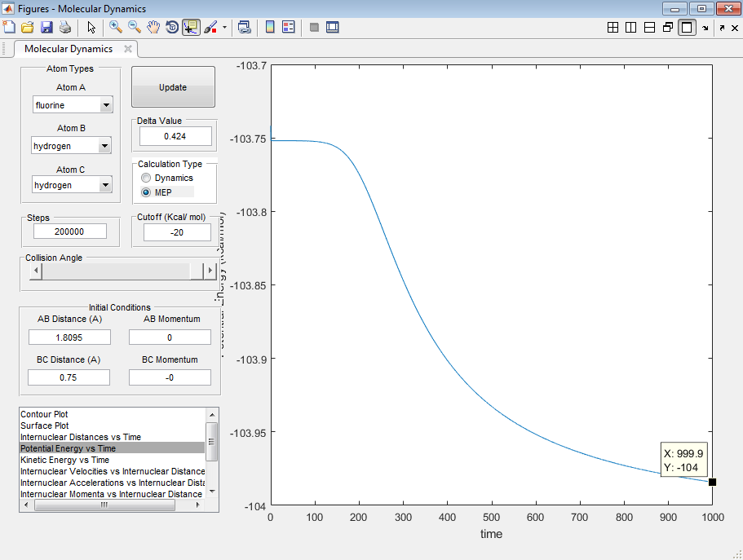
Task: Click the Collision Angle slider right arrow
Action: click(211, 270)
